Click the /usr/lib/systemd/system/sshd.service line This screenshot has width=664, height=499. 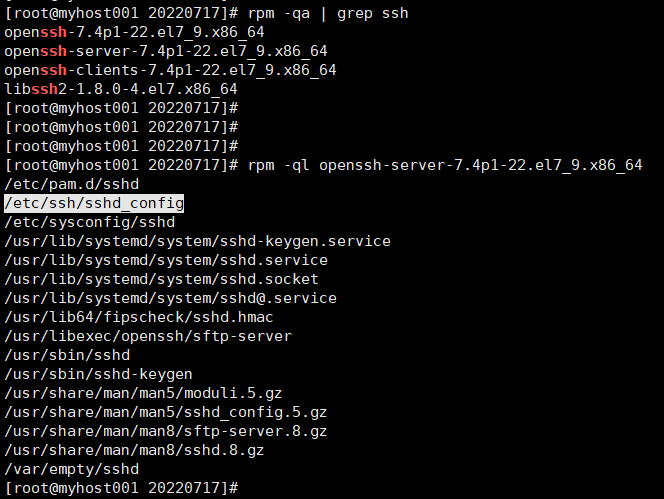click(165, 260)
